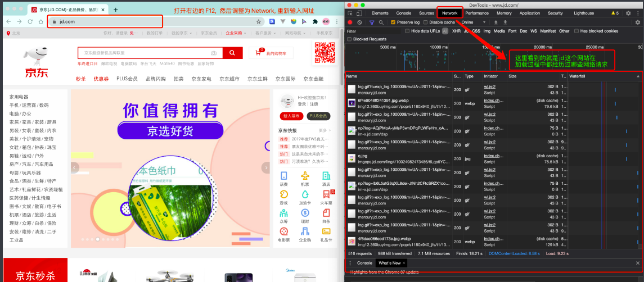Expand the 我的京东 dropdown

tap(181, 33)
